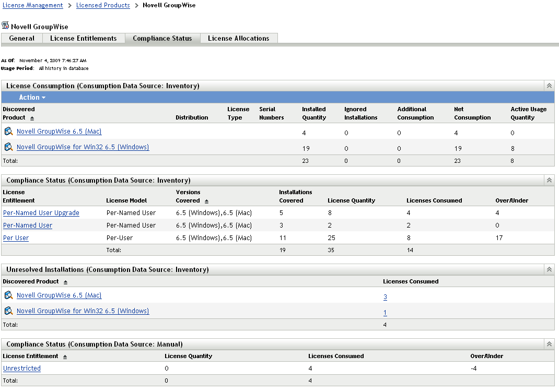Click the All history in database text
The image size is (559, 392).
coord(63,68)
